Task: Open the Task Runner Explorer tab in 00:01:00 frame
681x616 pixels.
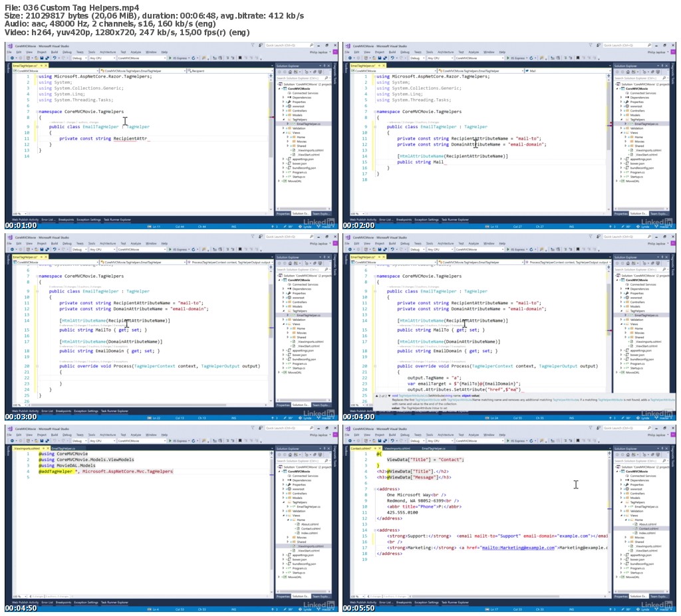Action: tap(117, 220)
